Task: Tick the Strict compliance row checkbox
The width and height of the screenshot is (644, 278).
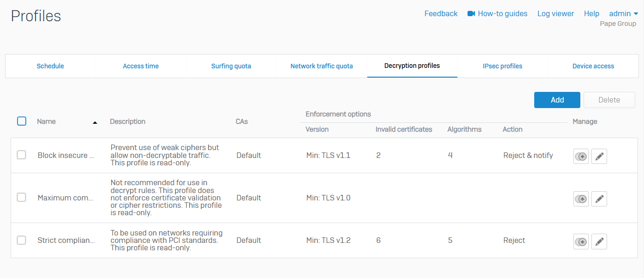Action: pyautogui.click(x=22, y=240)
